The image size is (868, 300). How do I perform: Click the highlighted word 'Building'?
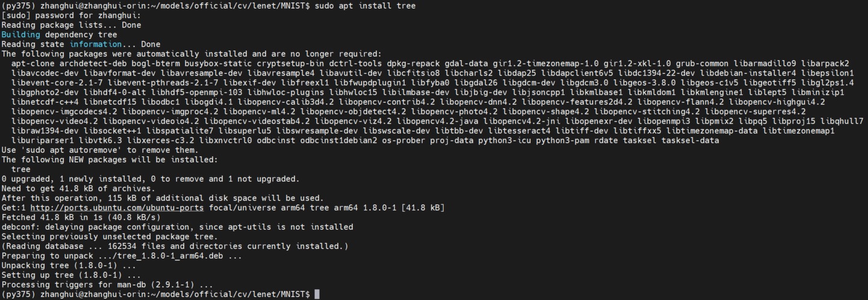click(x=20, y=35)
